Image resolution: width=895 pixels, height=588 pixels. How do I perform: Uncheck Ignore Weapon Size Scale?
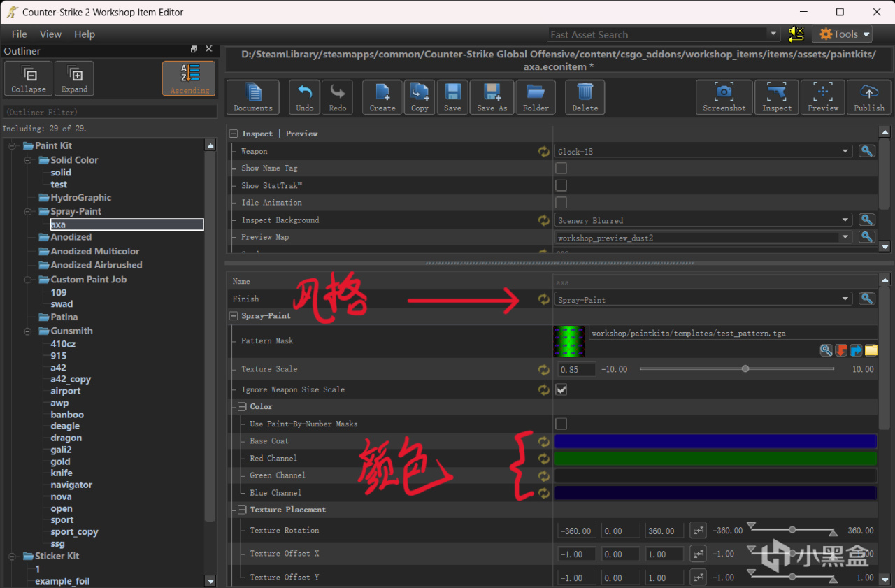(561, 389)
